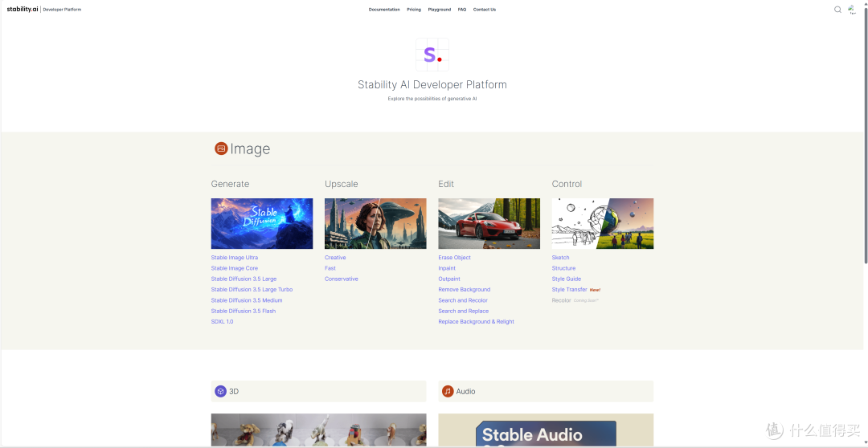
Task: Open the Stable Image Ultra link
Action: tap(234, 258)
